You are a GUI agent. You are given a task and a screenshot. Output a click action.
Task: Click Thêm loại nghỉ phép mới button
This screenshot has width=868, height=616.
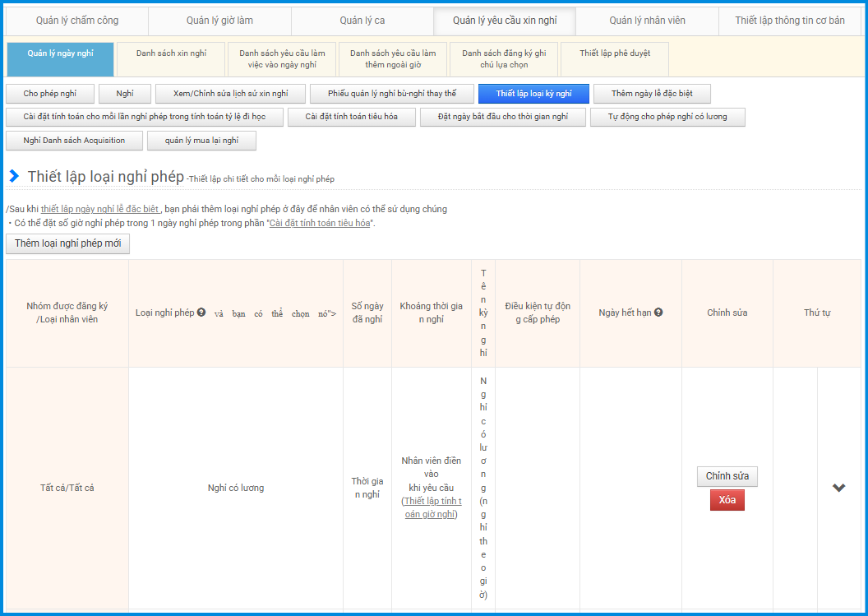67,243
